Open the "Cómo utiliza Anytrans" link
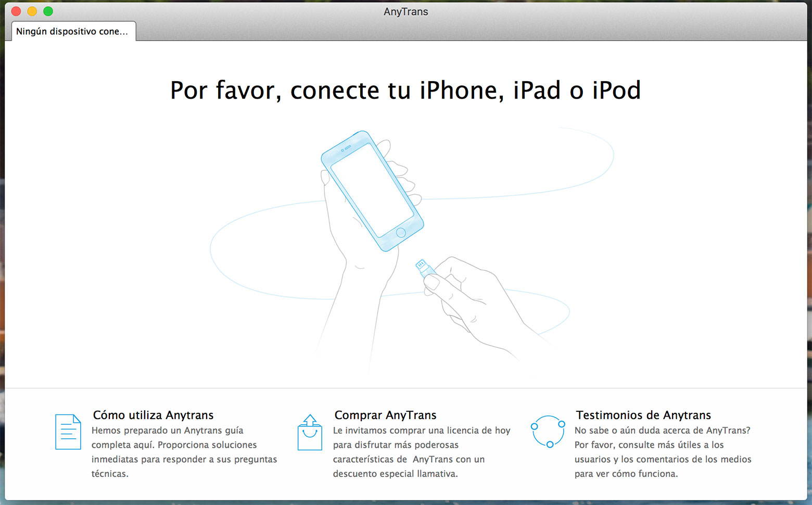 153,415
